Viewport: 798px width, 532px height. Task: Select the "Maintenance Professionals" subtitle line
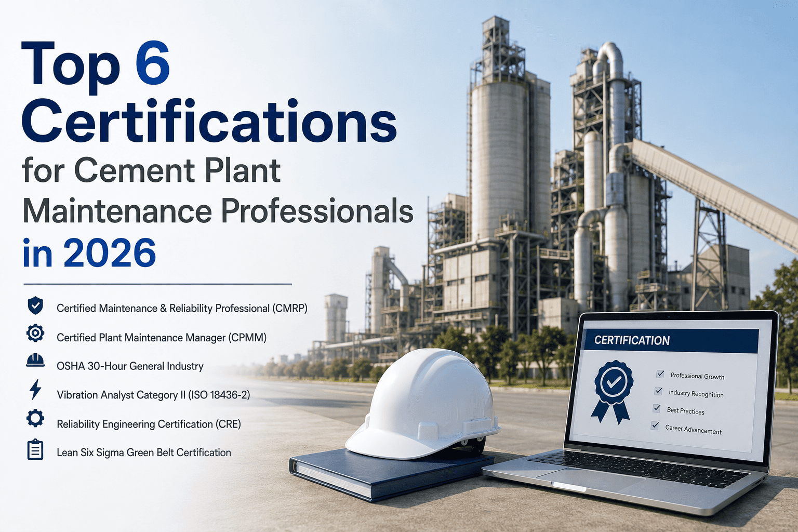(x=218, y=211)
